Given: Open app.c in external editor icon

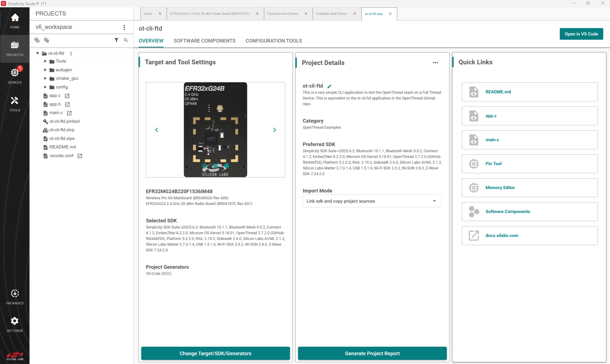Looking at the screenshot, I should pyautogui.click(x=67, y=96).
